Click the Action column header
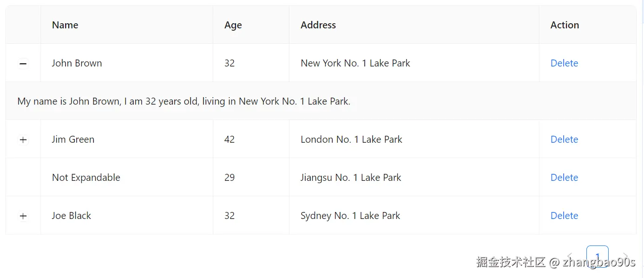 pyautogui.click(x=565, y=25)
